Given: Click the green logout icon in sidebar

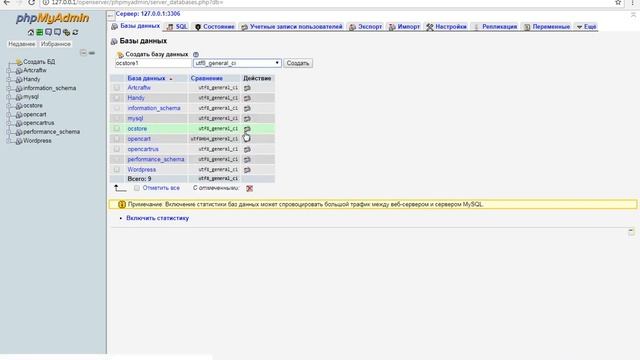Looking at the screenshot, I should click(x=40, y=32).
